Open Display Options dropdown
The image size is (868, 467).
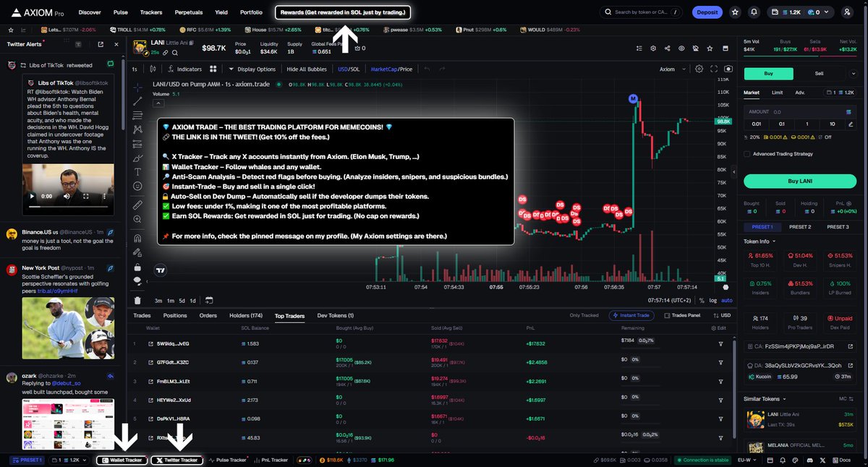(x=252, y=69)
